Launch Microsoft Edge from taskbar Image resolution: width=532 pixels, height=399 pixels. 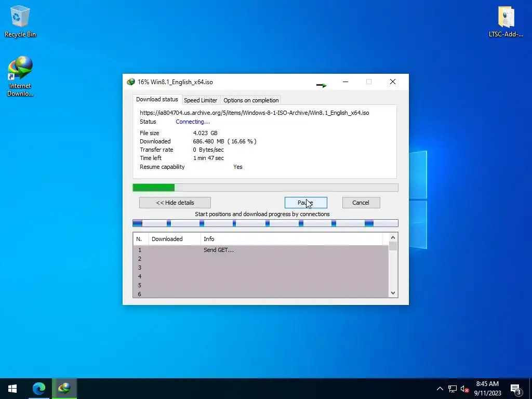(x=38, y=389)
